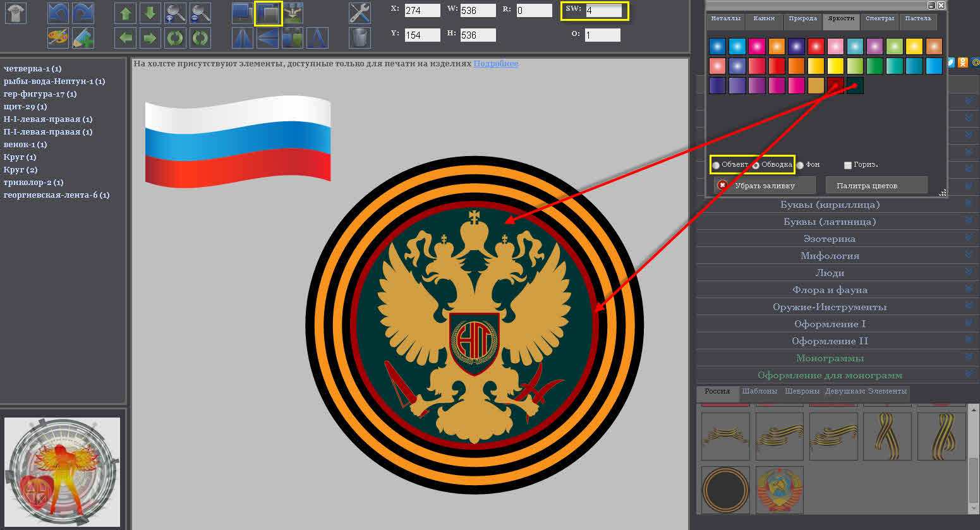This screenshot has height=530, width=980.
Task: Open Палитра цветов
Action: pos(876,185)
